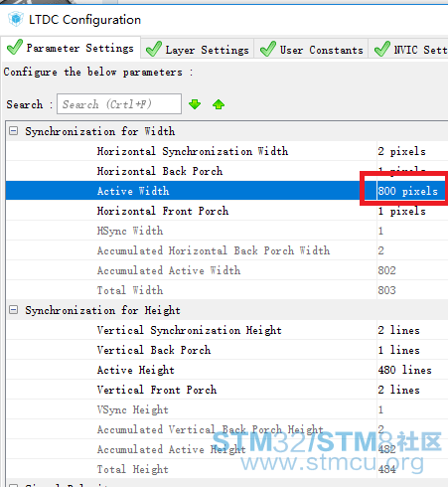Click the LTDC Configuration cube icon

[16, 19]
